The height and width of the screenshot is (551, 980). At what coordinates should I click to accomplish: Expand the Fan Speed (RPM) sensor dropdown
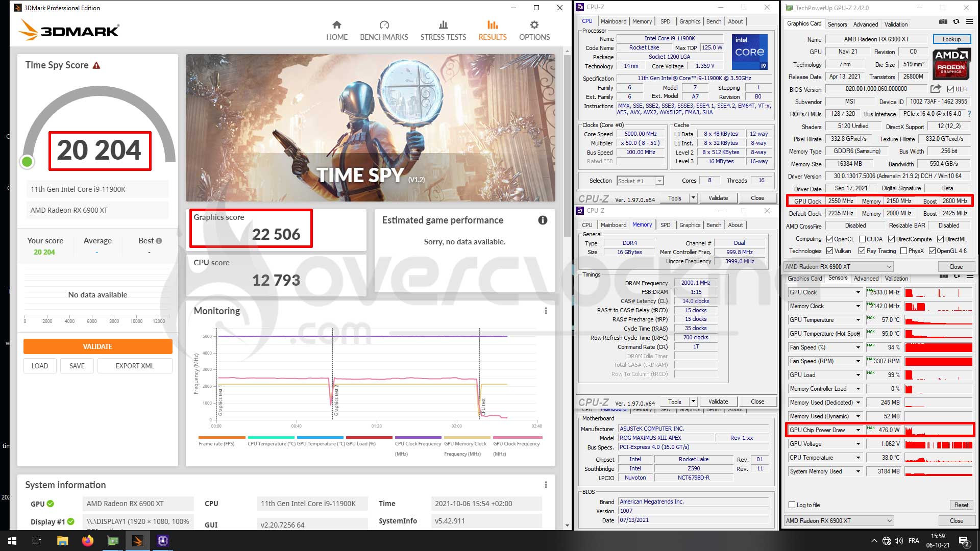858,361
